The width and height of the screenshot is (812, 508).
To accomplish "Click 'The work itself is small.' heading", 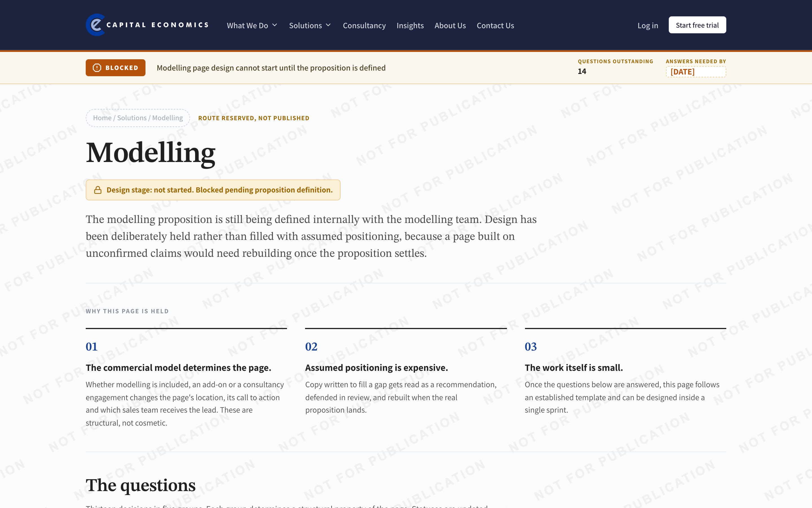I will coord(574,368).
